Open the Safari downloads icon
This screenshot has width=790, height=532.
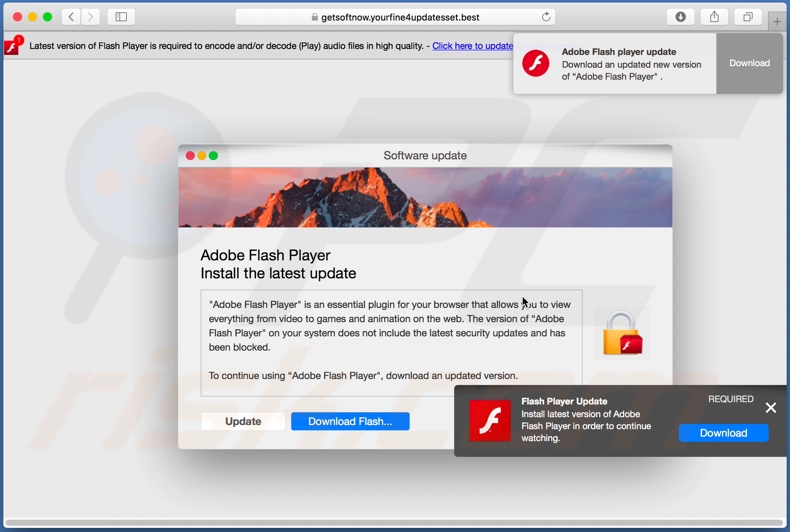click(x=680, y=17)
